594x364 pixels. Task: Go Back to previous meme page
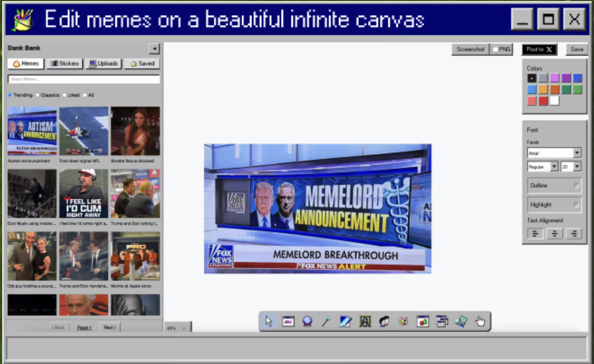(x=58, y=327)
